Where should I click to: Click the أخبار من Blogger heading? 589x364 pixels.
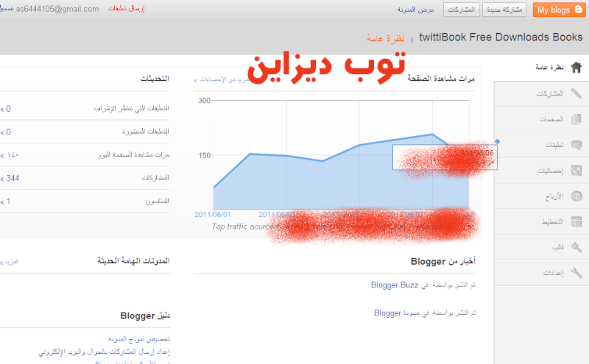[443, 261]
